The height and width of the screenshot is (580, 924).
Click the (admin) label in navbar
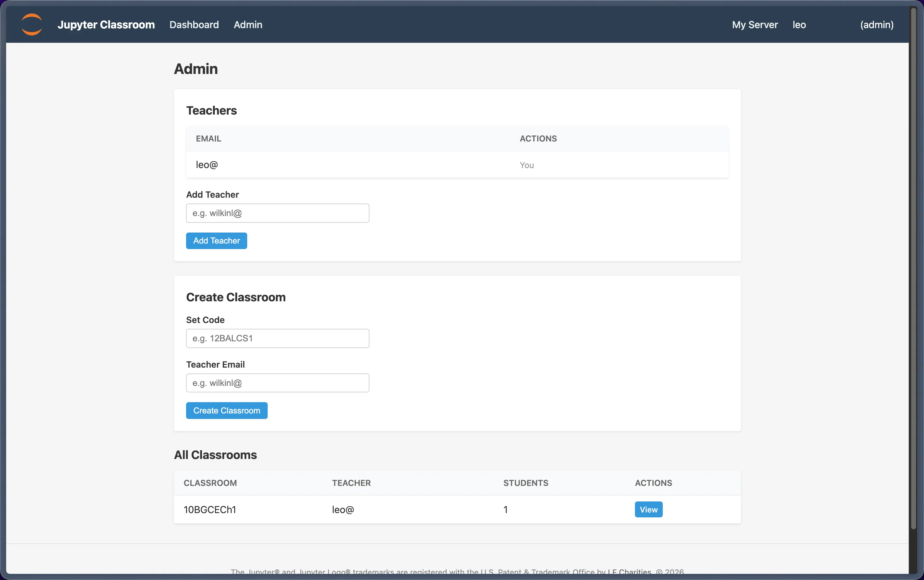click(877, 24)
